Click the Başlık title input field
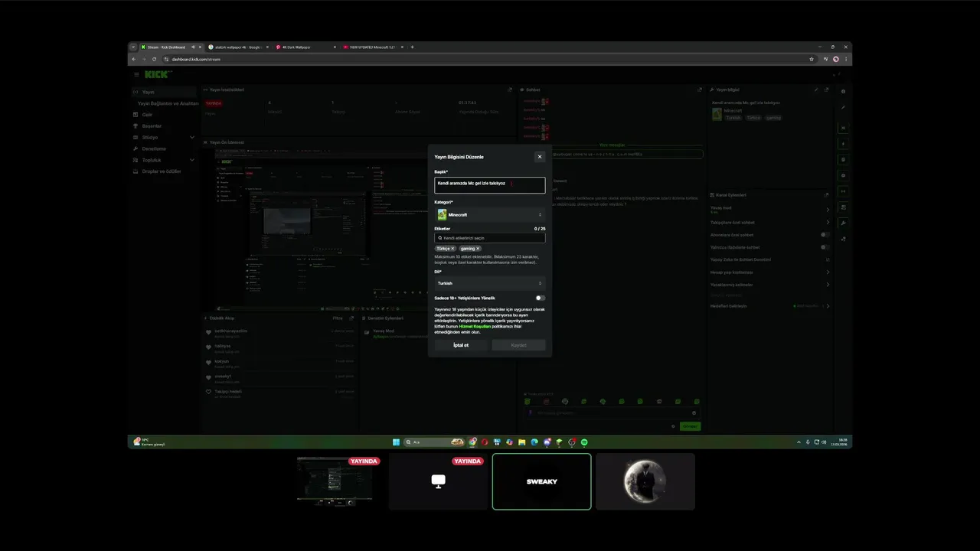This screenshot has width=980, height=551. pyautogui.click(x=490, y=184)
